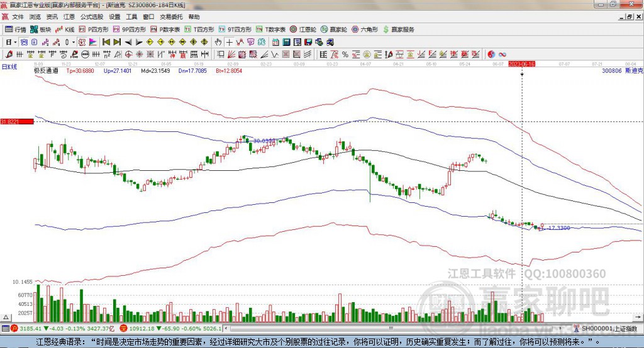Open the 帮助 menu
This screenshot has height=348, width=644.
(194, 17)
